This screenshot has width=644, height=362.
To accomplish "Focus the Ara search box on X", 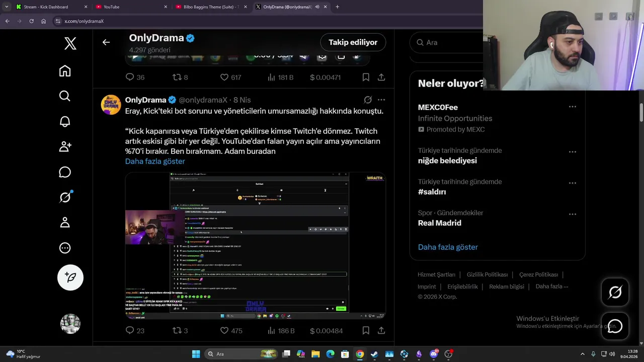I will coord(448,43).
